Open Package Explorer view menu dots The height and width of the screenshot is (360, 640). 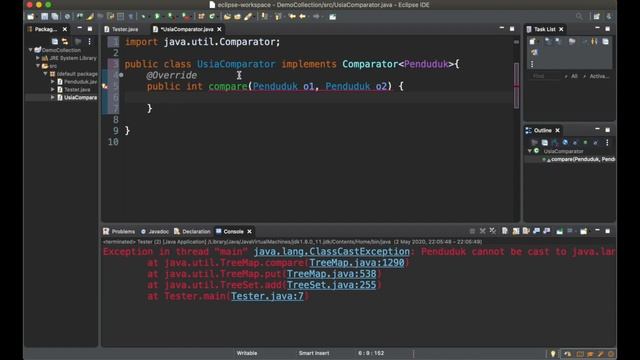(89, 41)
